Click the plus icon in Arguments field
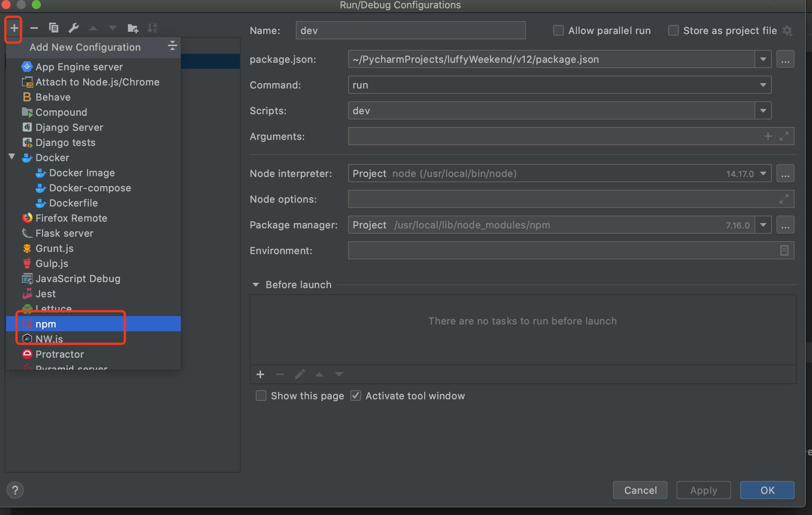 click(x=768, y=136)
